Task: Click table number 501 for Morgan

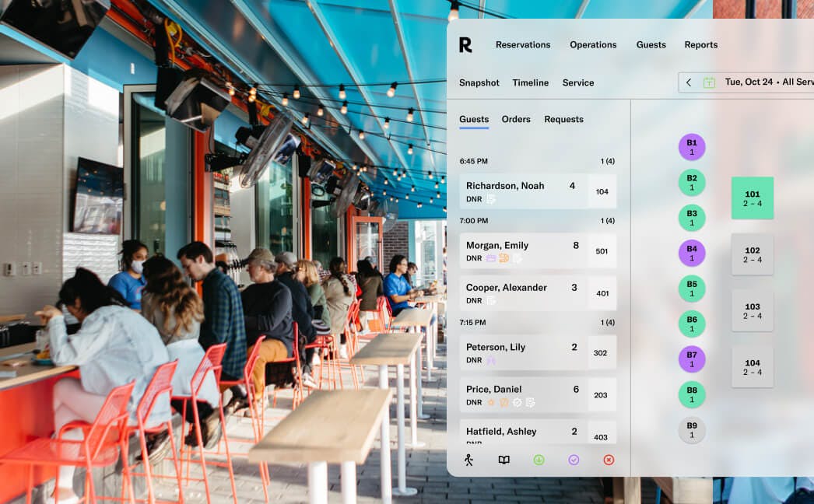Action: (602, 251)
